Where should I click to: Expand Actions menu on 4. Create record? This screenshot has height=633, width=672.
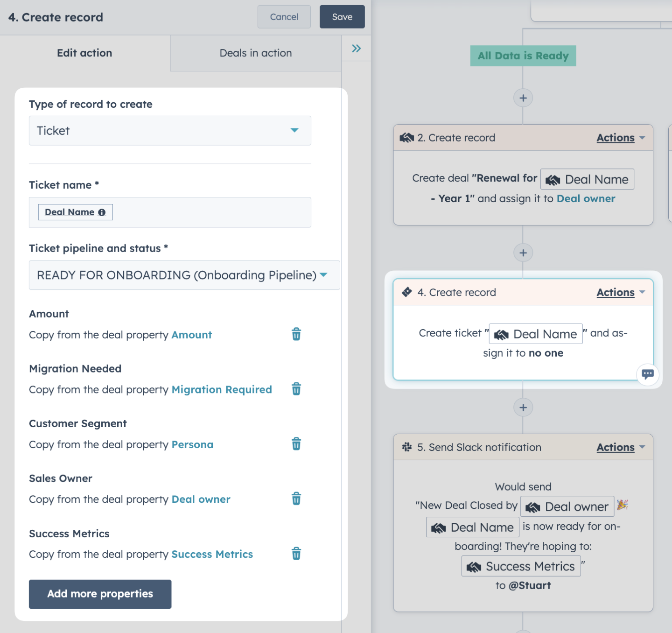pos(621,292)
